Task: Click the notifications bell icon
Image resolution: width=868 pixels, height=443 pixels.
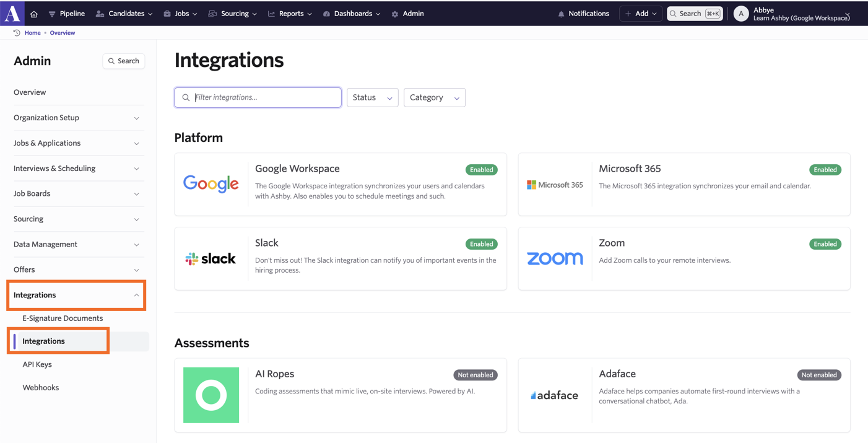Action: click(x=561, y=14)
